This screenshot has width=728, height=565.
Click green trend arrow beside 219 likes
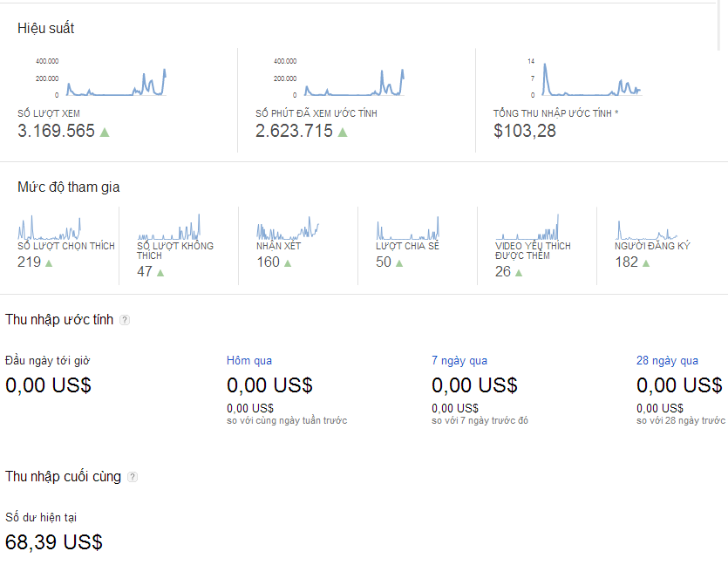click(49, 263)
